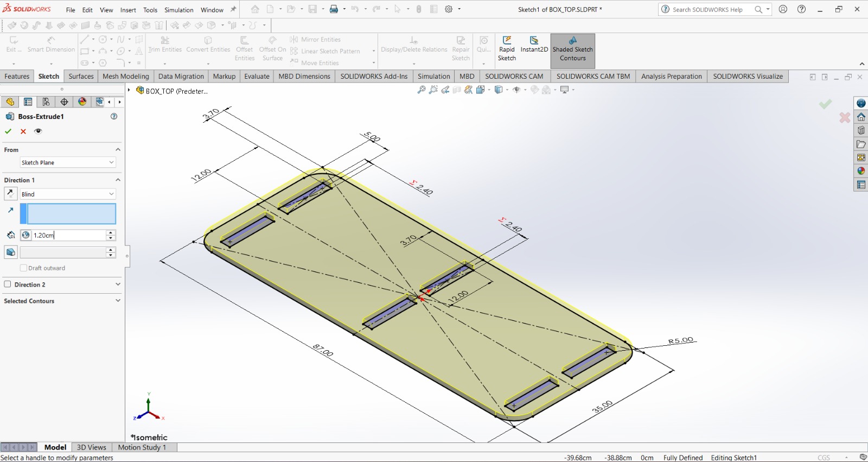Open the Tools menu
The height and width of the screenshot is (462, 868).
150,10
